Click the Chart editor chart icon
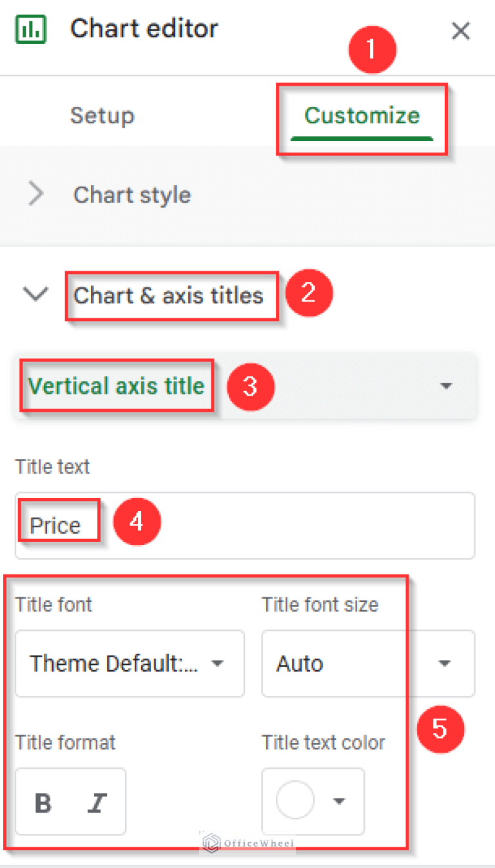 click(31, 29)
